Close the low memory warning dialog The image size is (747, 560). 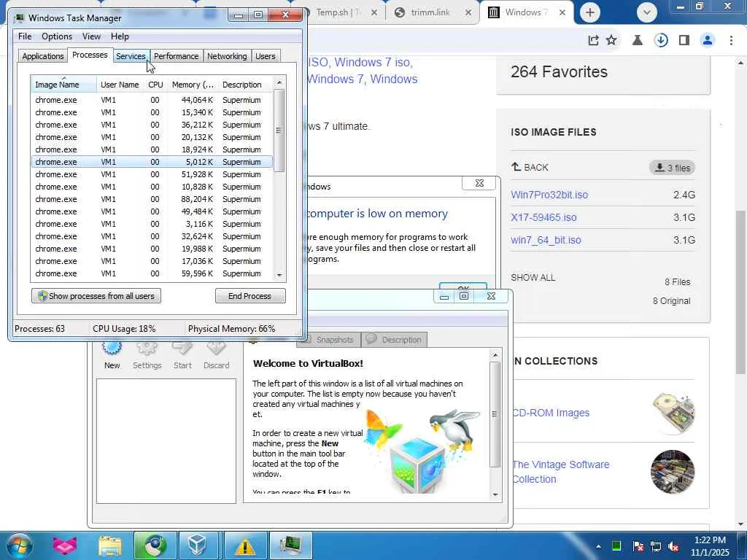click(x=479, y=183)
